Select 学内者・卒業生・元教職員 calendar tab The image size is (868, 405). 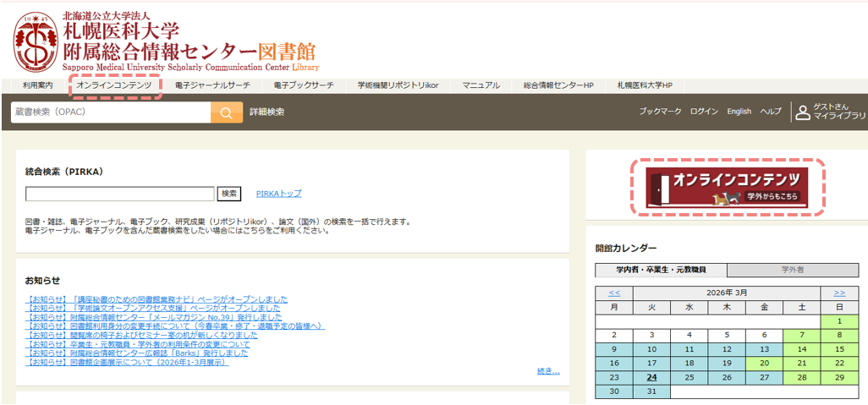click(660, 270)
